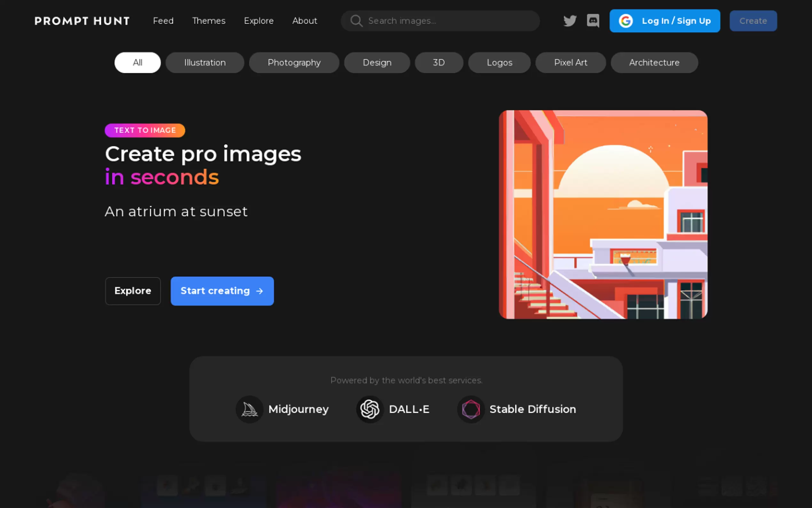Open the About nav link
This screenshot has height=508, width=812.
pyautogui.click(x=304, y=21)
